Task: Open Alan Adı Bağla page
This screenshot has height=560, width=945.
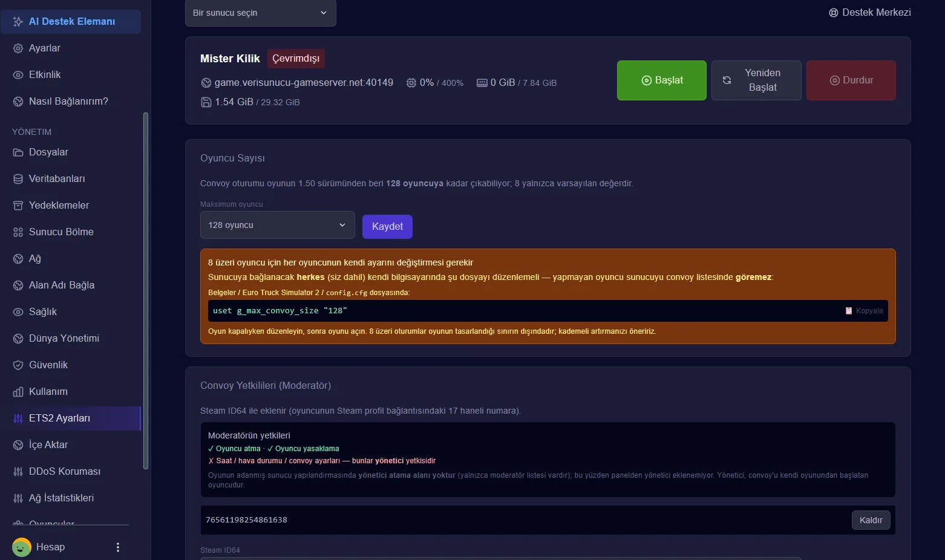Action: pyautogui.click(x=71, y=285)
